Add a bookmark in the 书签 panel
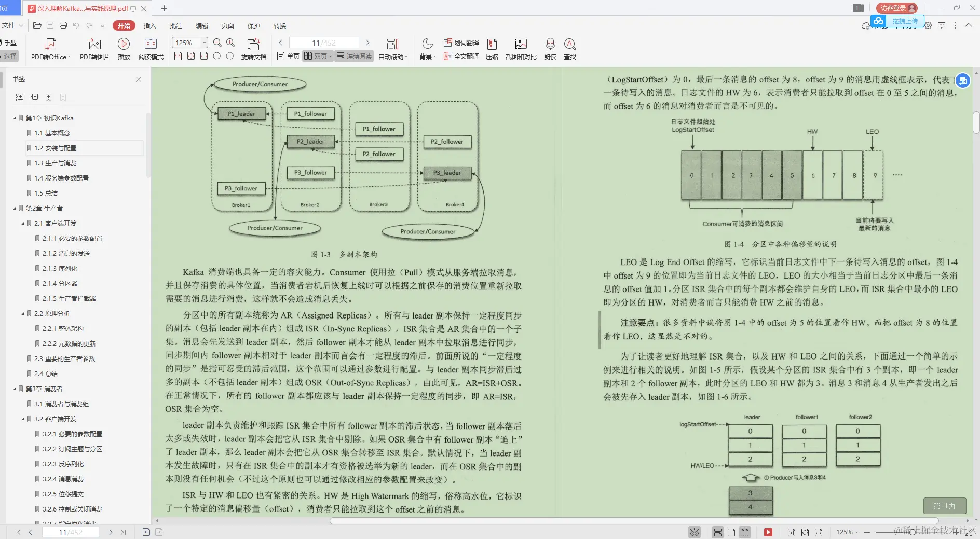 click(48, 97)
